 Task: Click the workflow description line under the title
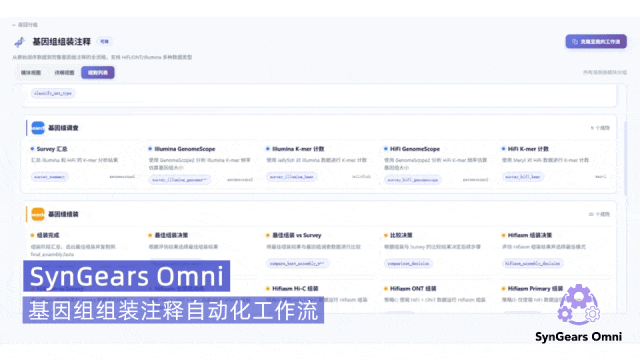[x=102, y=57]
